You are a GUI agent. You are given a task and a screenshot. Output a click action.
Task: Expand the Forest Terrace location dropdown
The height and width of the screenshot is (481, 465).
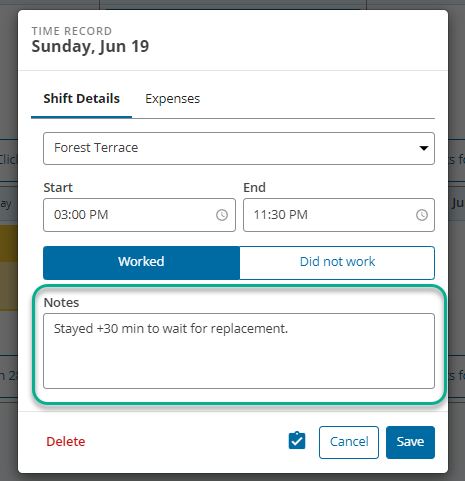pos(239,148)
